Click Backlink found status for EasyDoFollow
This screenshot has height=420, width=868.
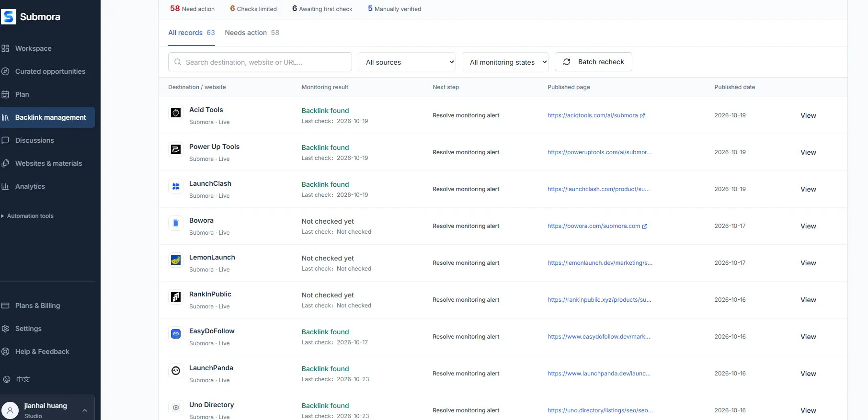tap(325, 332)
